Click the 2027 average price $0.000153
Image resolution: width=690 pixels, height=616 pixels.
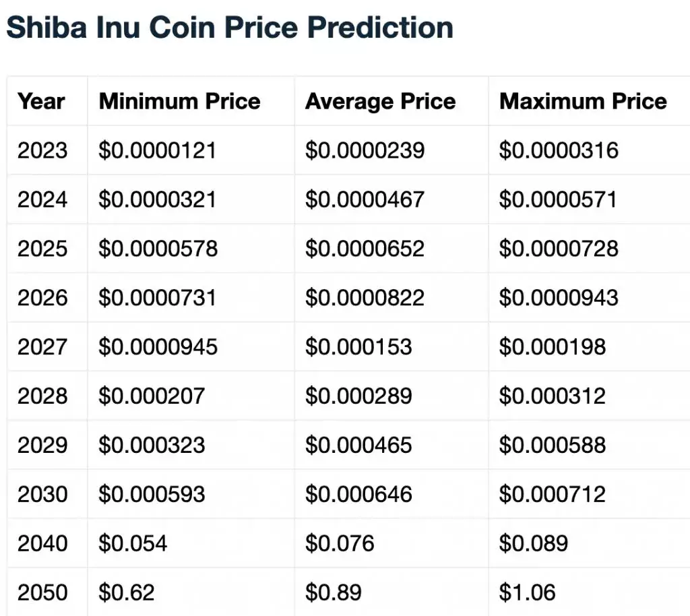(x=358, y=347)
